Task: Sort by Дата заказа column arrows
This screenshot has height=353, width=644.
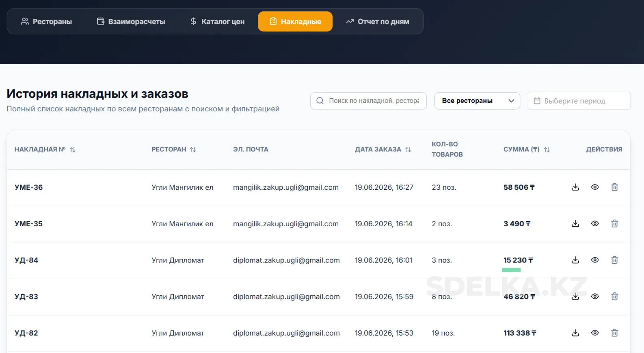Action: pos(408,149)
